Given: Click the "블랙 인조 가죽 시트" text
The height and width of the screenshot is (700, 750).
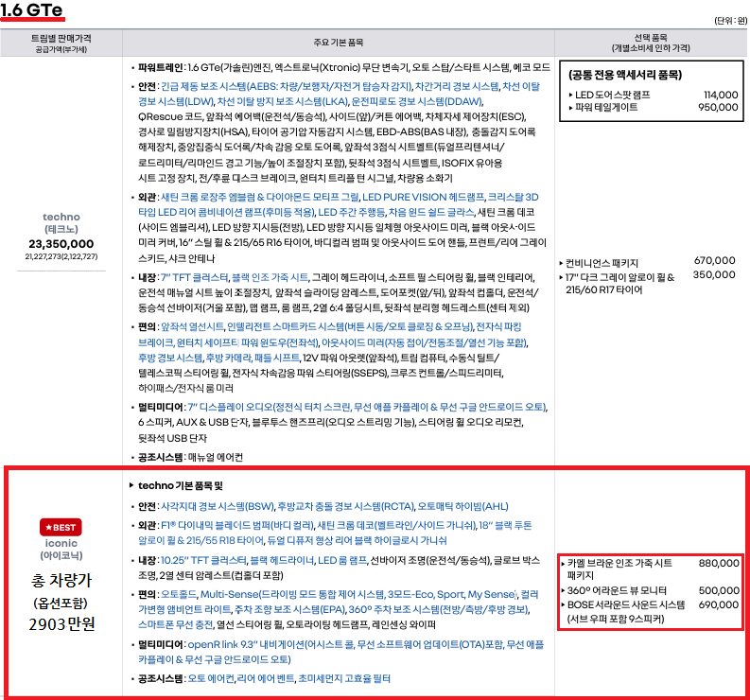Looking at the screenshot, I should tap(270, 277).
